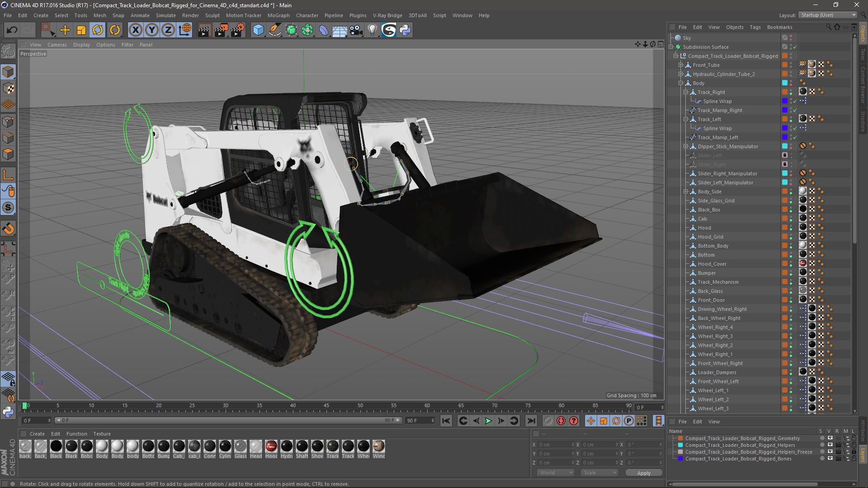Select the Rotate tool
This screenshot has width=868, height=488.
[x=98, y=30]
